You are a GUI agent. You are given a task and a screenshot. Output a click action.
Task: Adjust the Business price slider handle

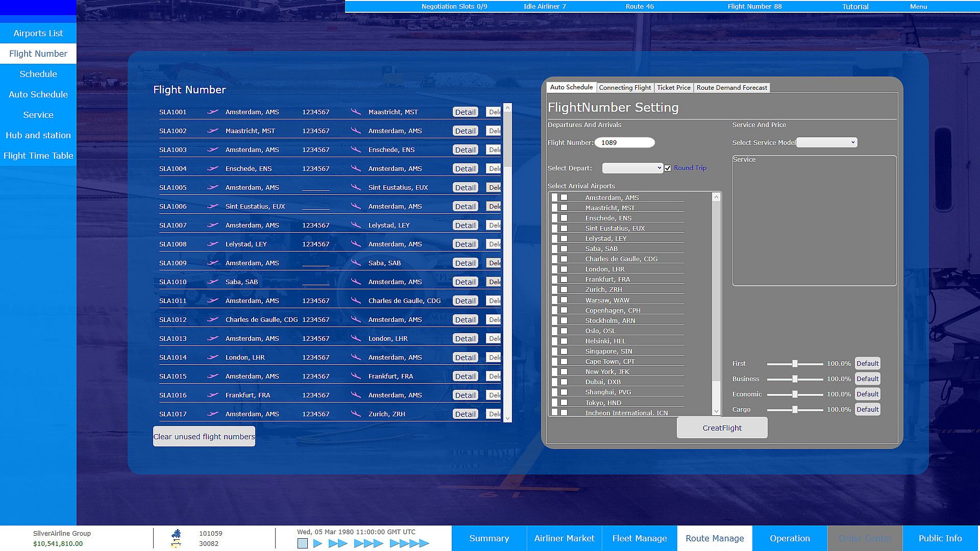(x=795, y=379)
